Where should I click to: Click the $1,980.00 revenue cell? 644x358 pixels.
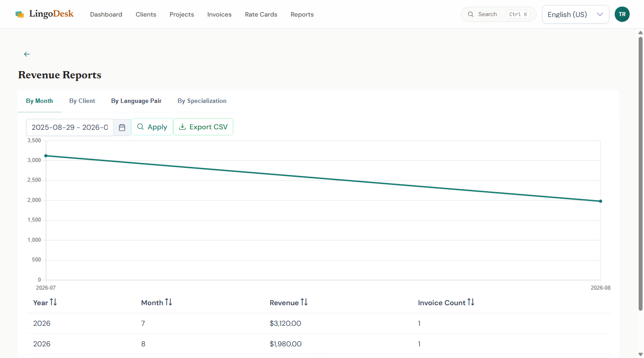(285, 344)
